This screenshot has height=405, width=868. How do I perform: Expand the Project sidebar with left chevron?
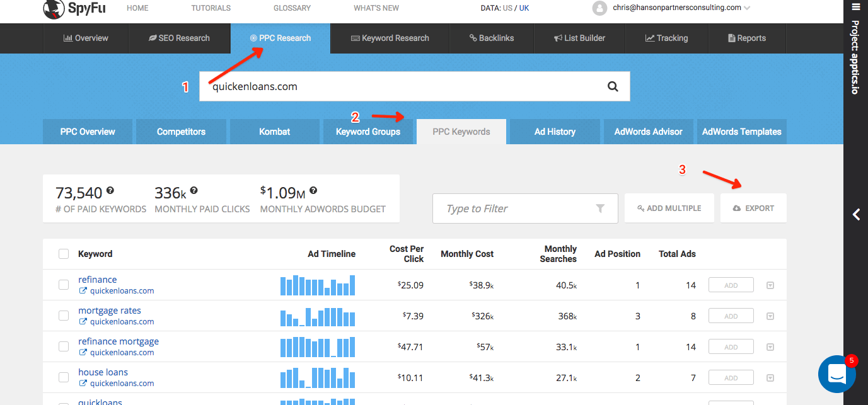click(x=856, y=214)
